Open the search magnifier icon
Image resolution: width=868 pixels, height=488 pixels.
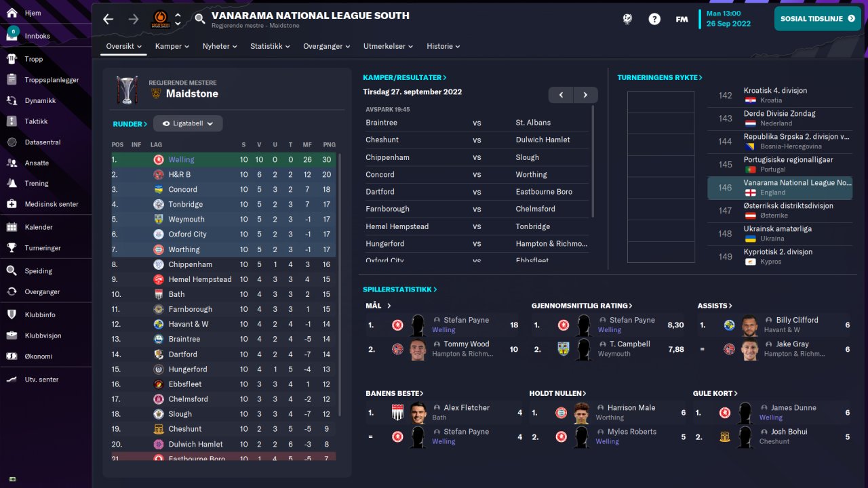199,19
